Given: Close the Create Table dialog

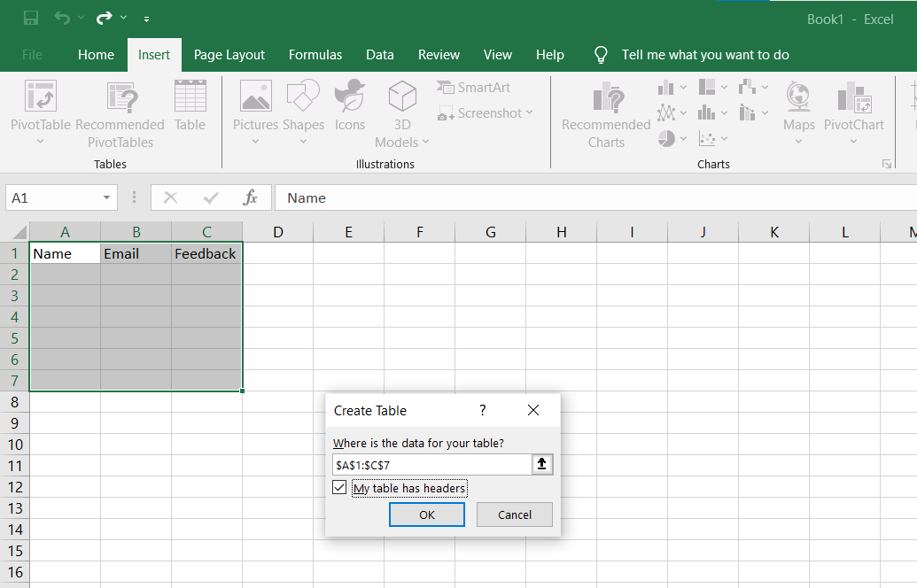Looking at the screenshot, I should pyautogui.click(x=533, y=410).
